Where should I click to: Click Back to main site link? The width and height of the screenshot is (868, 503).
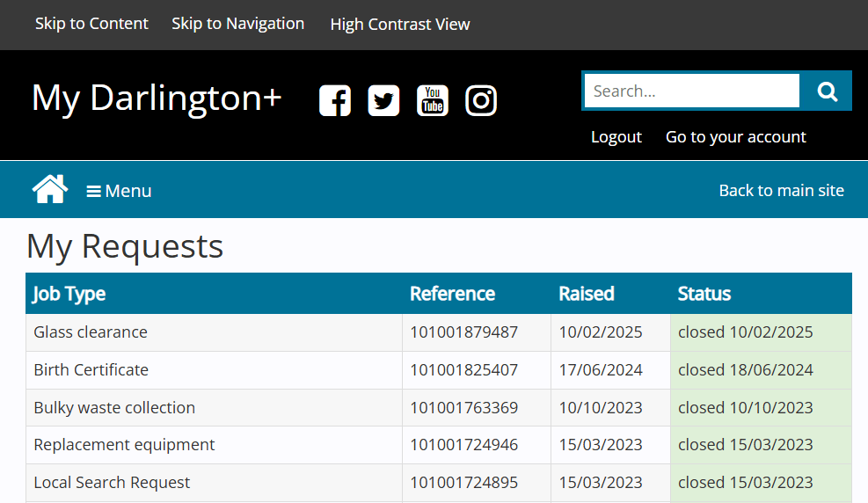coord(782,190)
